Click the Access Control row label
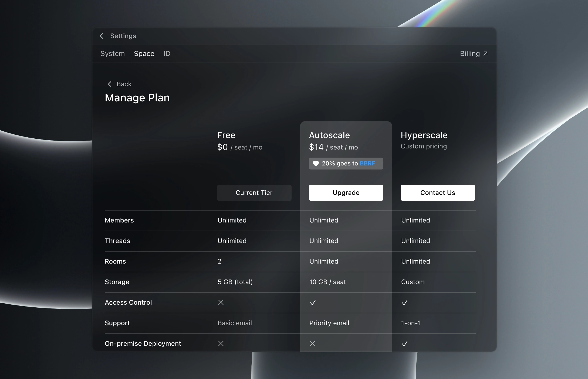588x379 pixels. [x=128, y=302]
